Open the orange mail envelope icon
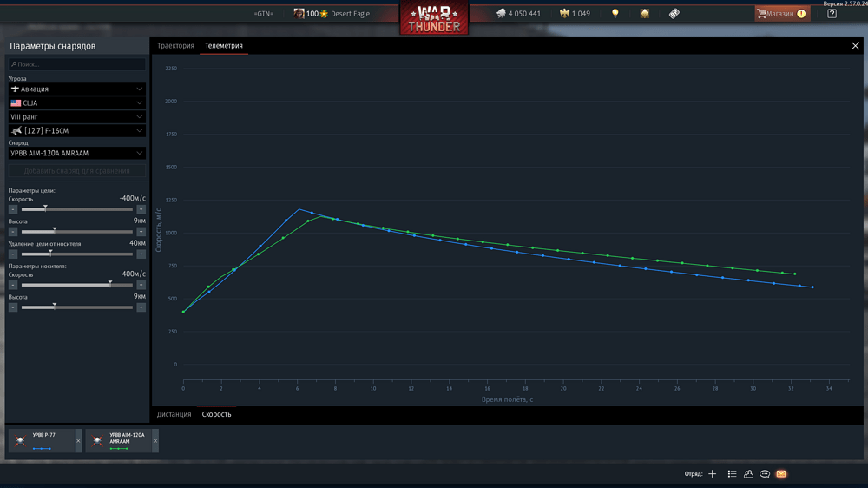Viewport: 868px width, 488px height. [x=781, y=473]
